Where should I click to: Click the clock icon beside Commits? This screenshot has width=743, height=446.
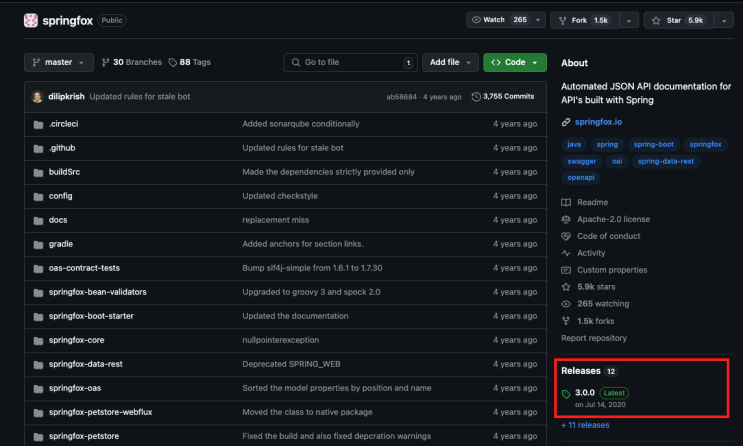[x=476, y=97]
